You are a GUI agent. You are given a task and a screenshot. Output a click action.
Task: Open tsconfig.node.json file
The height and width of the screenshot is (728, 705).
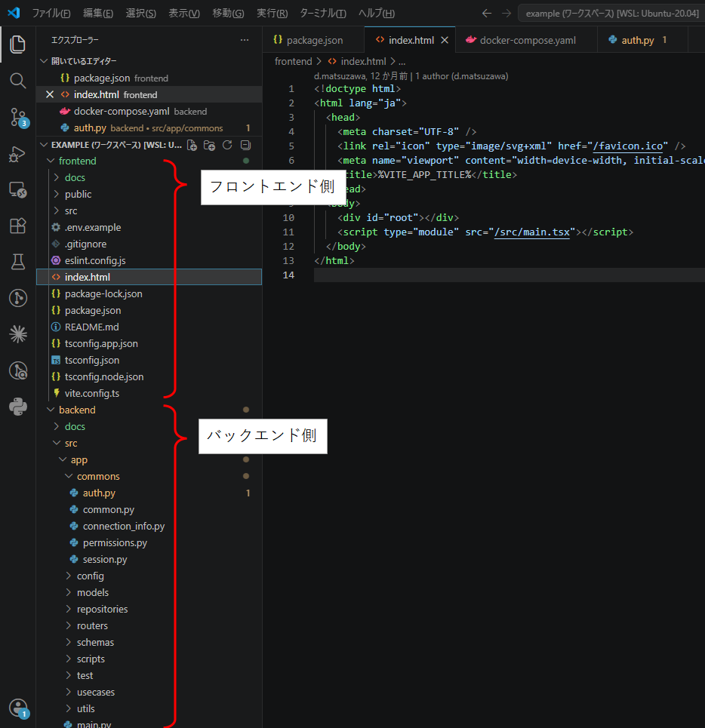pos(104,377)
